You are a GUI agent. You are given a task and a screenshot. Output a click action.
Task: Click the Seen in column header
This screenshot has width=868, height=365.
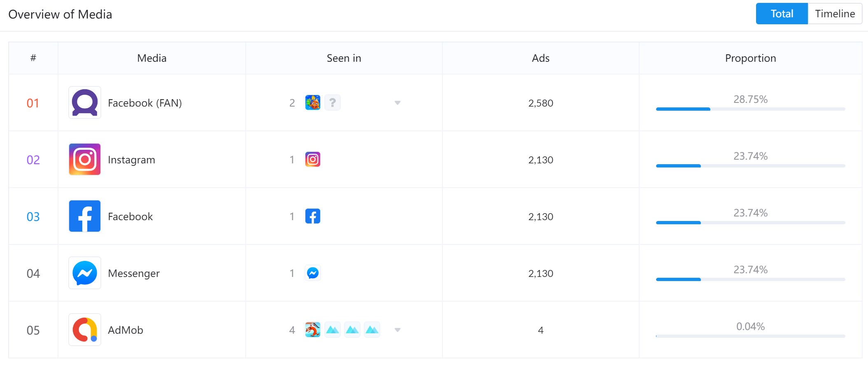pos(344,58)
